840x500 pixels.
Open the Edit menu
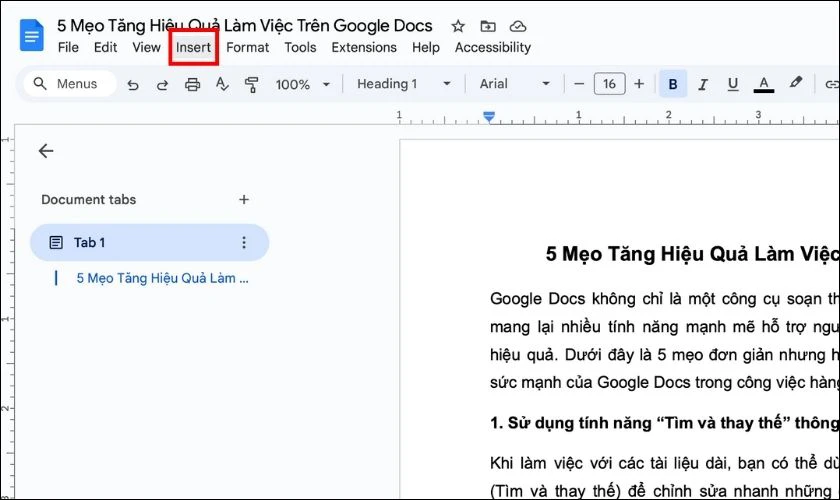(x=106, y=47)
